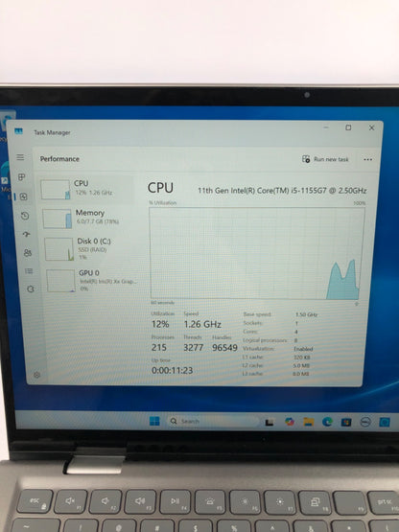Viewport: 399px width, 532px height.
Task: Launch Microsoft Edge from the taskbar
Action: (327, 422)
